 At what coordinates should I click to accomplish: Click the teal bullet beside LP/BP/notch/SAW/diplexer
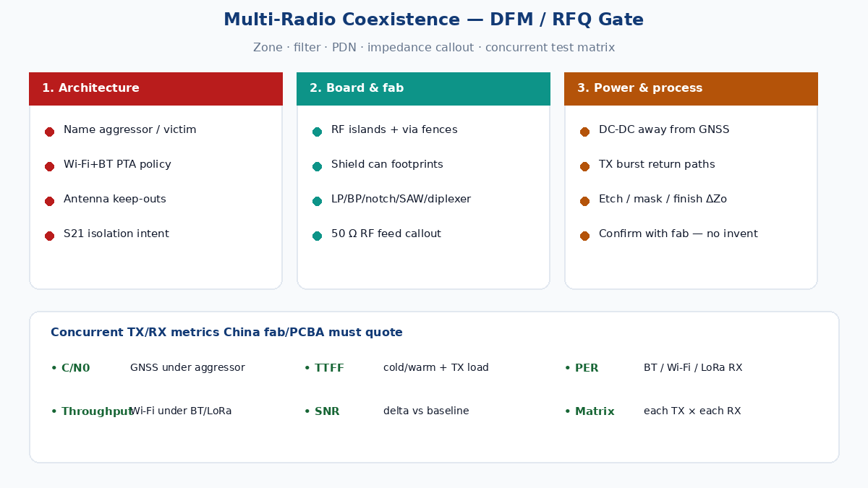(x=317, y=201)
